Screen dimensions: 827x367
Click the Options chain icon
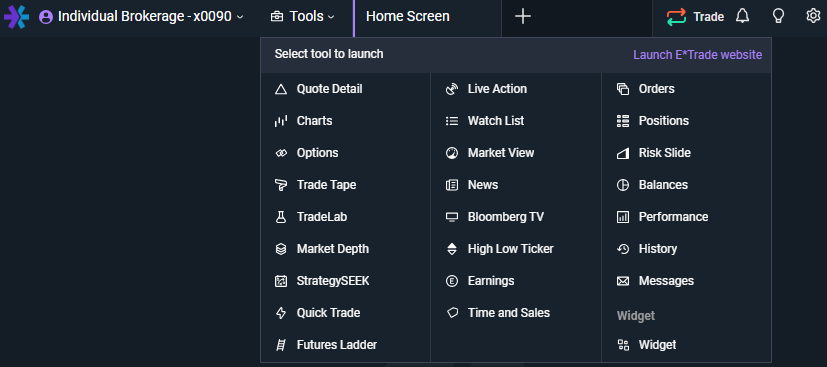pos(281,153)
